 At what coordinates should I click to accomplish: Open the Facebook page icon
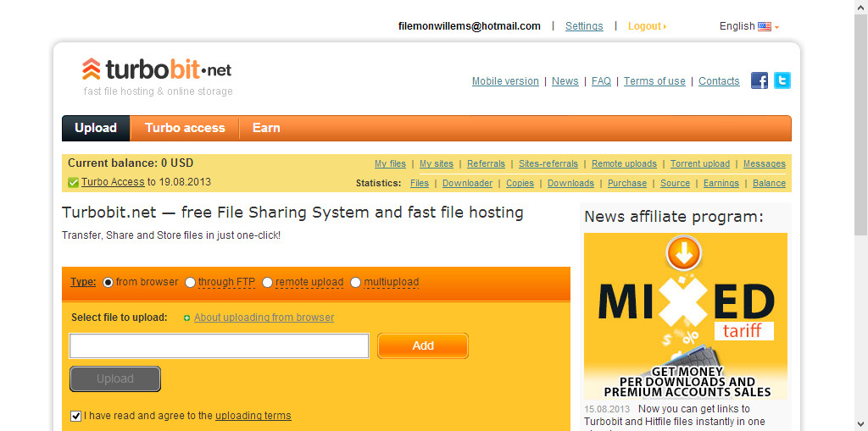759,80
